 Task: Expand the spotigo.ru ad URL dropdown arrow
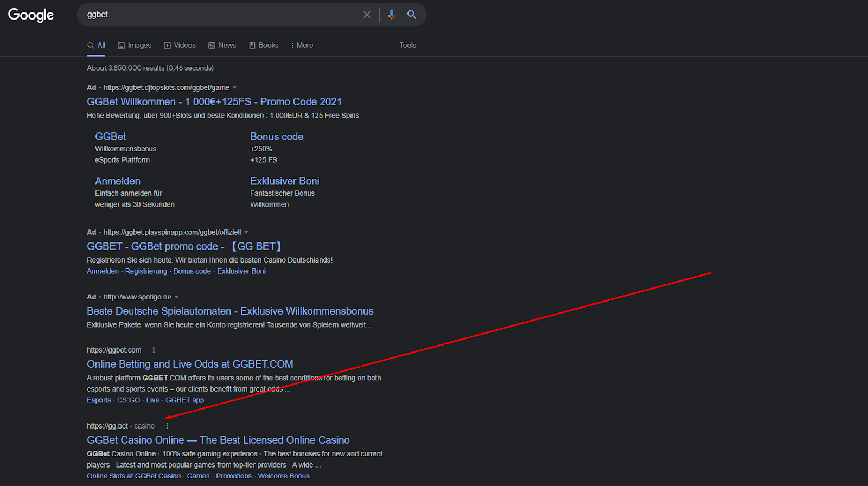[x=176, y=297]
